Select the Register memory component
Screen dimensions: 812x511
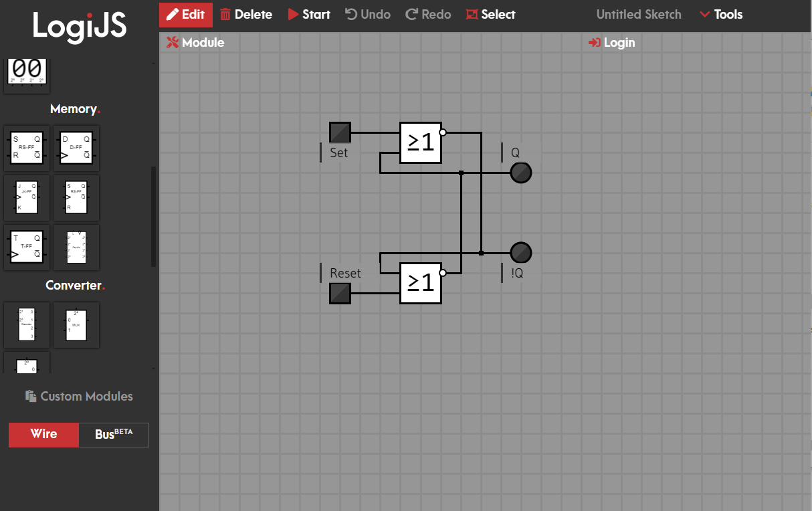[x=76, y=247]
